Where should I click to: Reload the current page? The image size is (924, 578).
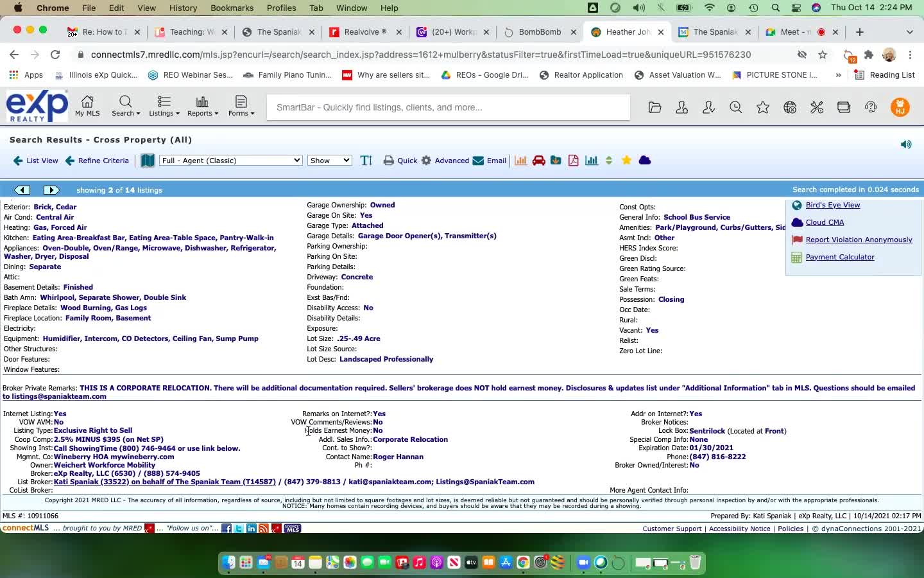pos(55,55)
